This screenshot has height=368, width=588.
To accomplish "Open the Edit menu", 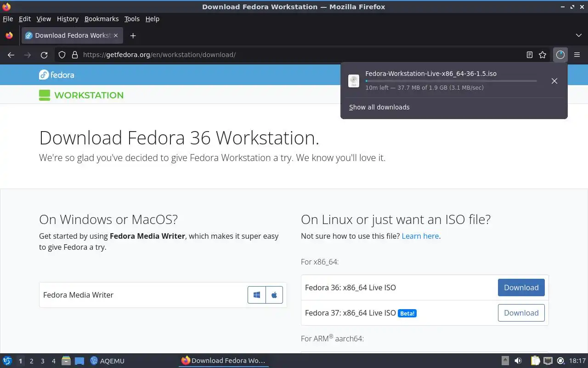I will (x=25, y=19).
